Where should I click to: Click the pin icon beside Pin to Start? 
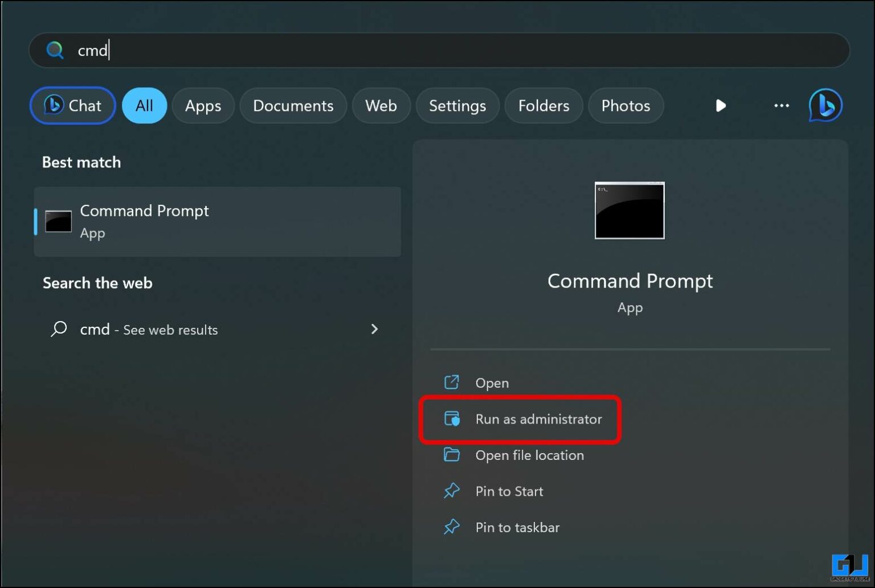pos(452,491)
